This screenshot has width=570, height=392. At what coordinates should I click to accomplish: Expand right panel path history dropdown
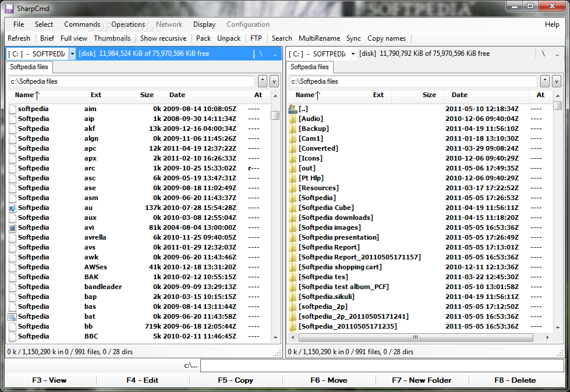click(556, 81)
